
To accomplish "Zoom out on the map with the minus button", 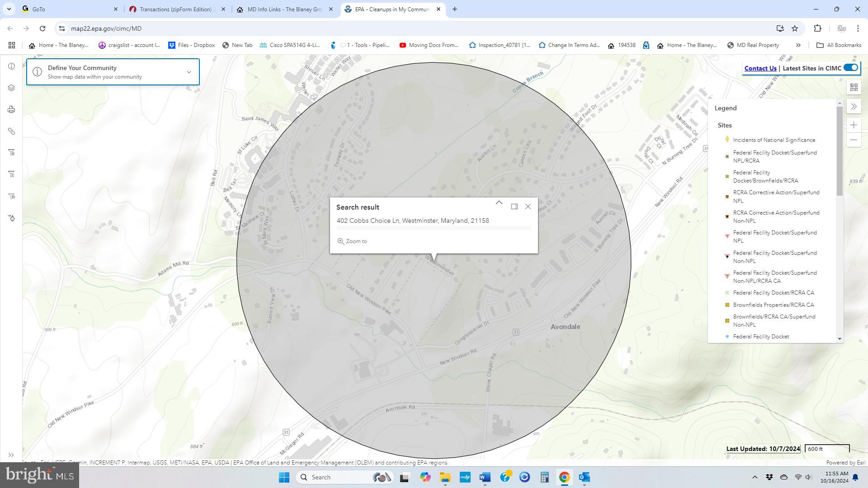I will (x=854, y=140).
